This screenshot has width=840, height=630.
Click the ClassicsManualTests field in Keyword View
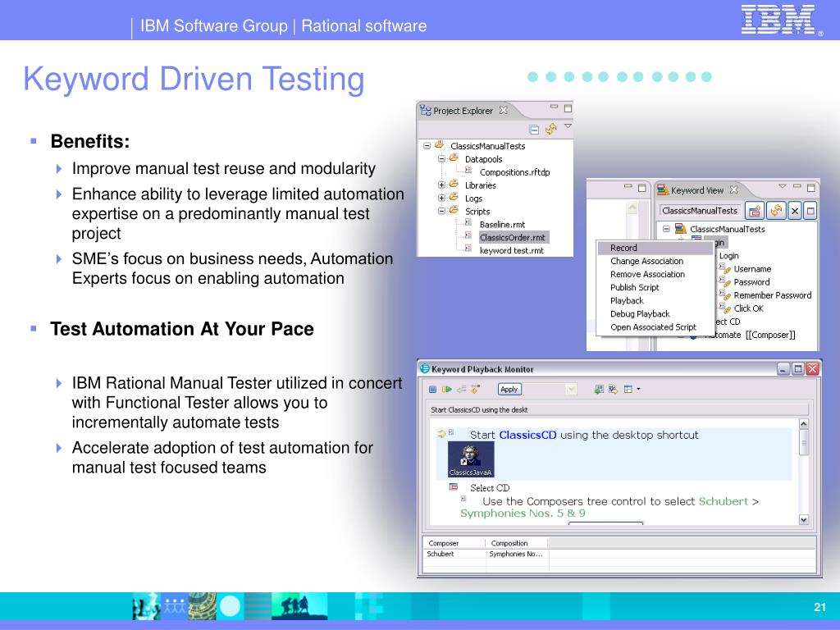click(700, 211)
